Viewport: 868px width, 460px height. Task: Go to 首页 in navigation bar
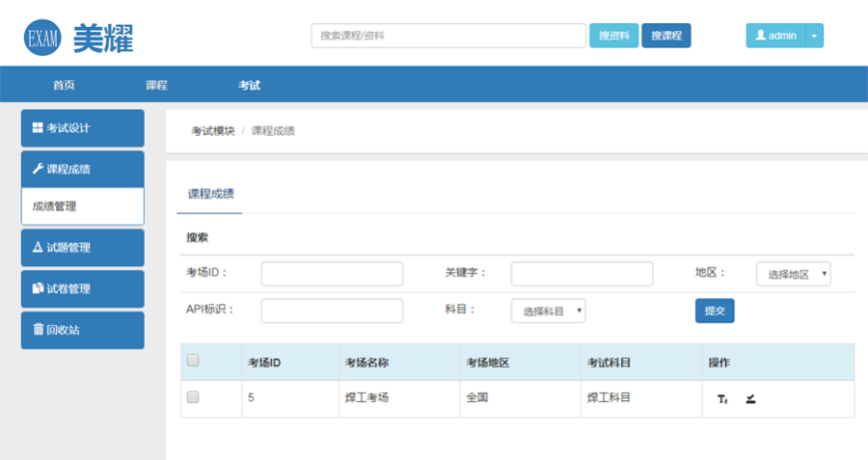point(64,85)
